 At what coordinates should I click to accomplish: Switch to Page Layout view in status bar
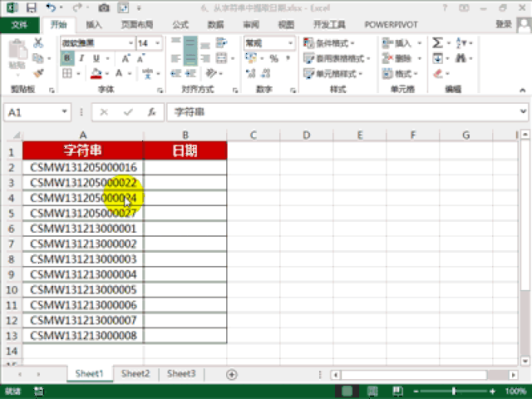[372, 391]
